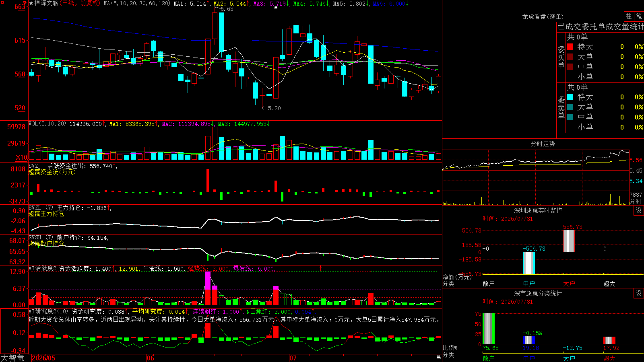
Task: Click green 散户 label in 深市超赢分类统计
Action: point(489,358)
